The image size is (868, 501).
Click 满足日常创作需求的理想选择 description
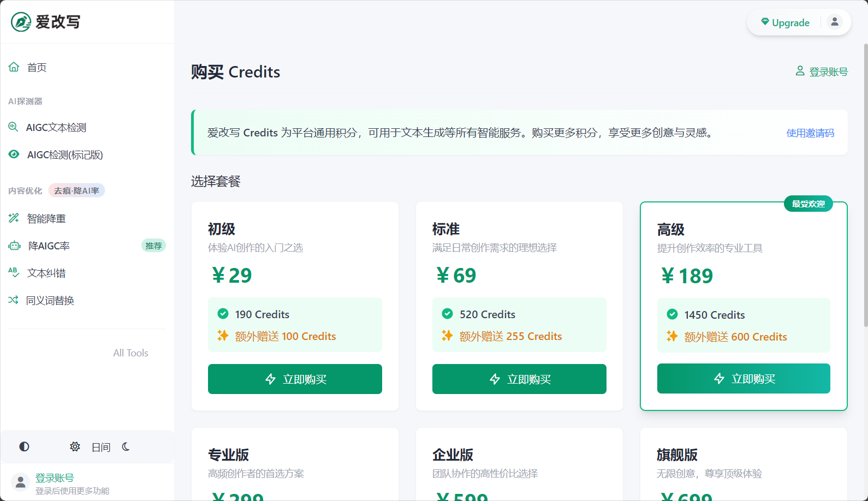click(x=495, y=248)
